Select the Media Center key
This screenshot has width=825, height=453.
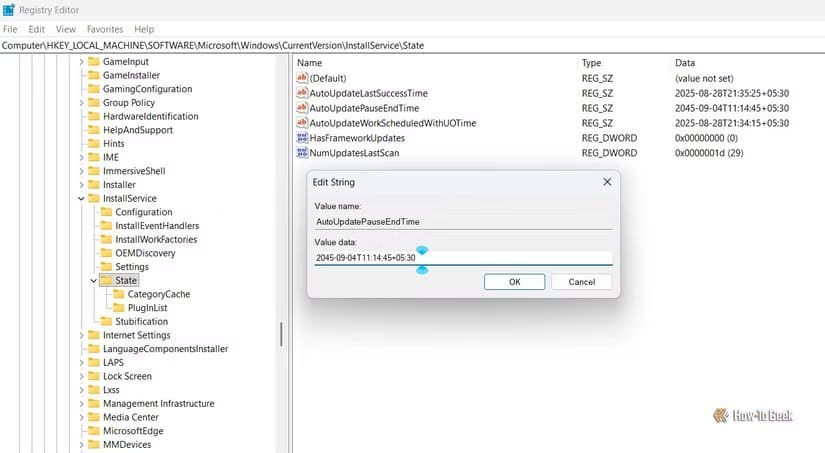point(130,417)
